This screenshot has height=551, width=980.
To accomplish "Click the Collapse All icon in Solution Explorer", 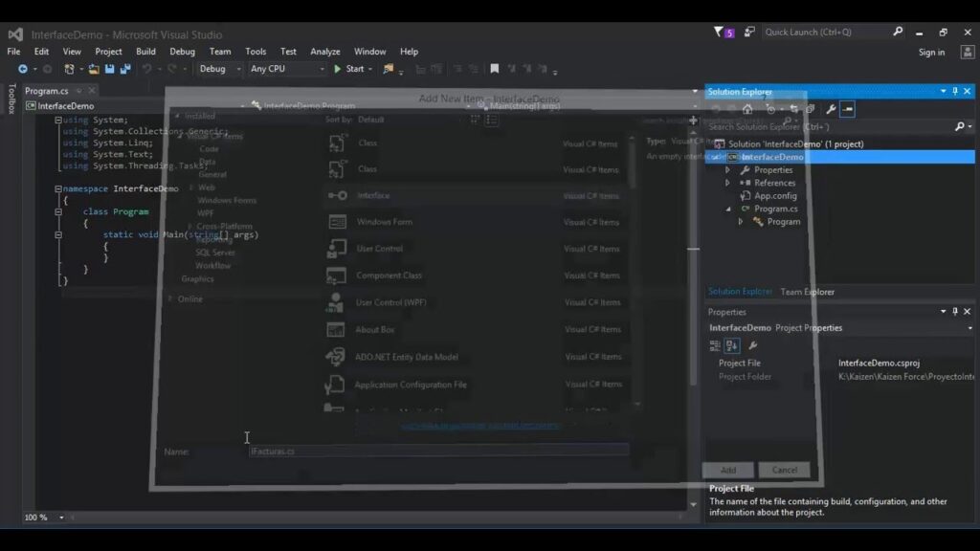I will [x=810, y=109].
